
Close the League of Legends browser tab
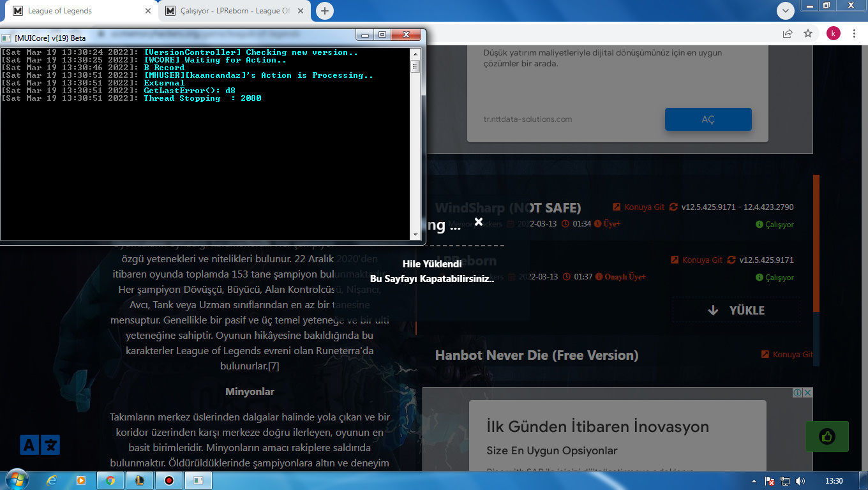(x=148, y=11)
